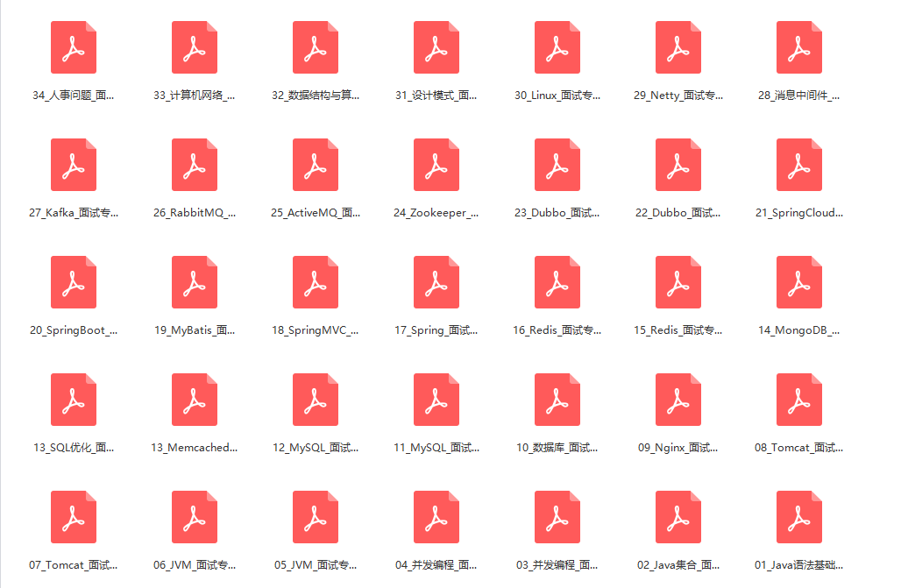The image size is (901, 588).
Task: Click the file name "09_Nginx_面试..."
Action: click(678, 448)
